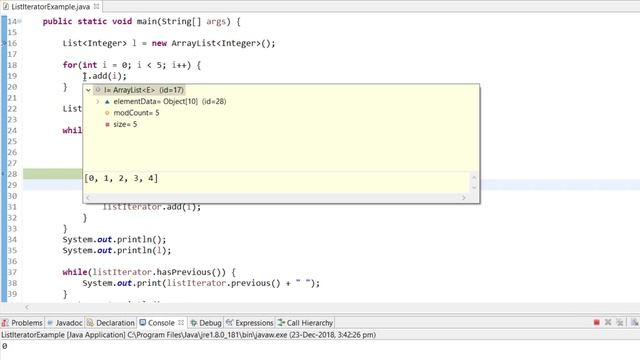640x360 pixels.
Task: Click the console launch description line
Action: click(188, 335)
